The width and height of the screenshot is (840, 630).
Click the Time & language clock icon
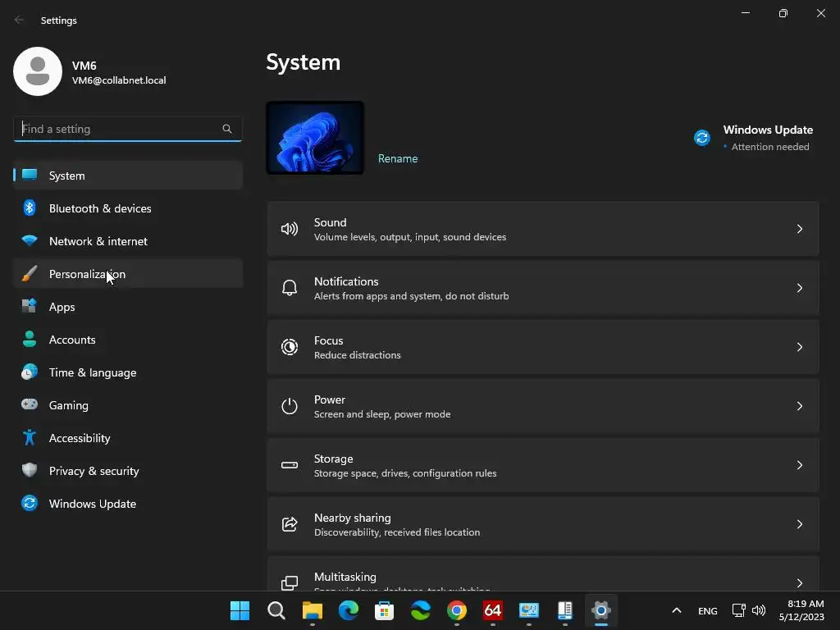point(30,372)
